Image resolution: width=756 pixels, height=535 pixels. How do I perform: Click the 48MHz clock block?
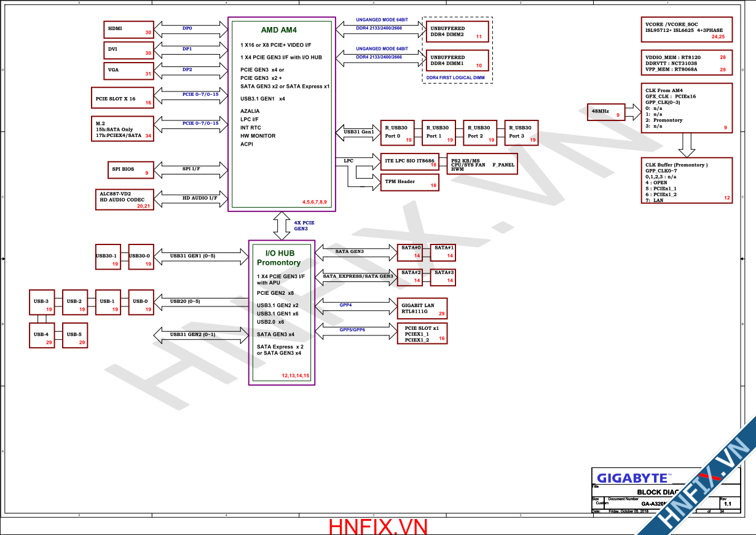tap(606, 112)
